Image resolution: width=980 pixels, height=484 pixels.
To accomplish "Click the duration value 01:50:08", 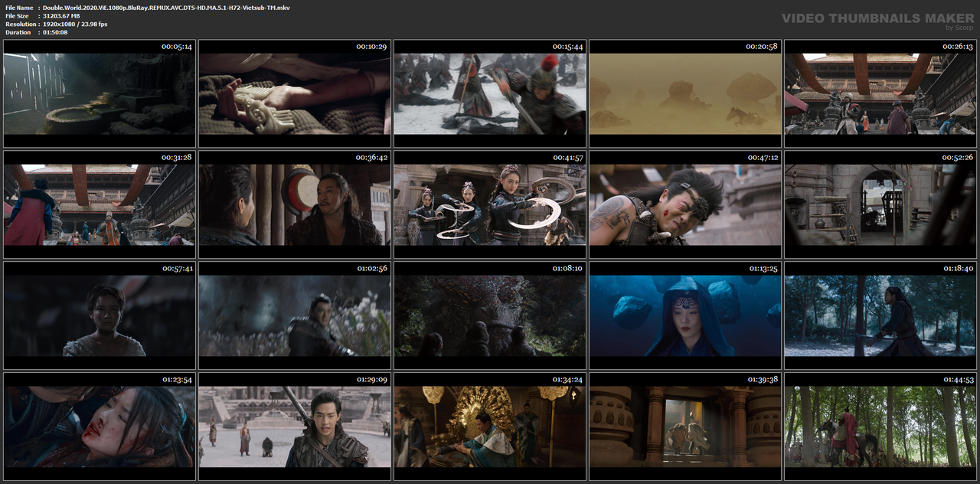I will 55,32.
